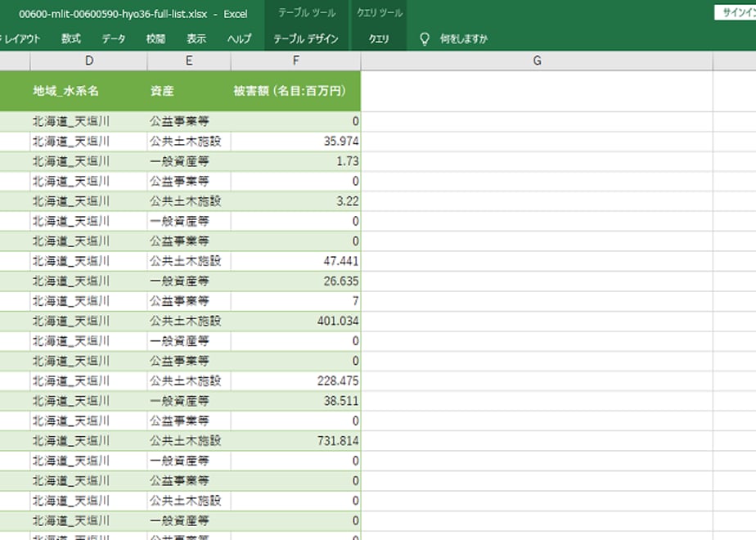Select column G header
The height and width of the screenshot is (540, 756).
pos(537,61)
